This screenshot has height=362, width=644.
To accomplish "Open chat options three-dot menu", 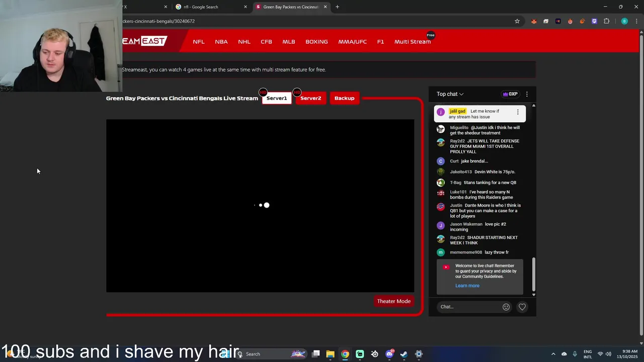I will [527, 94].
